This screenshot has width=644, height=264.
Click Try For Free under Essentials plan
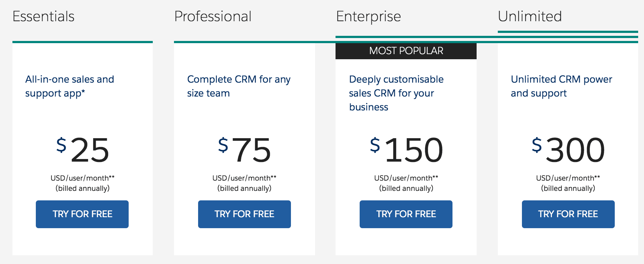pyautogui.click(x=82, y=214)
